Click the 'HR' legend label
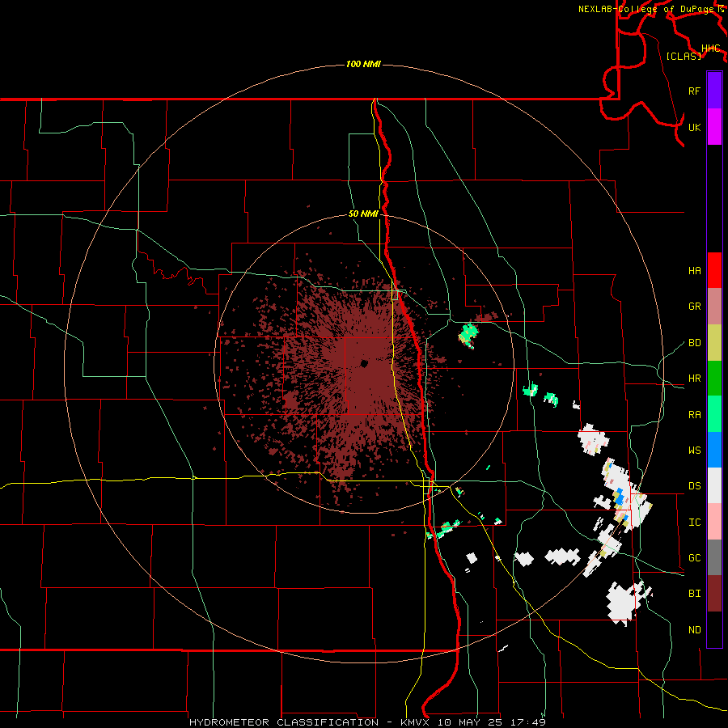Screen dimensions: 728x728 pyautogui.click(x=694, y=379)
